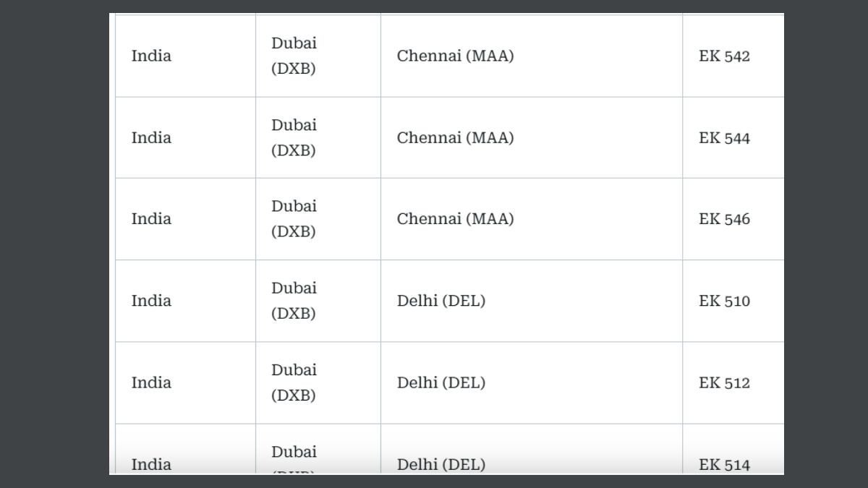The image size is (868, 488).
Task: Select India in the EK 510 row
Action: [151, 301]
